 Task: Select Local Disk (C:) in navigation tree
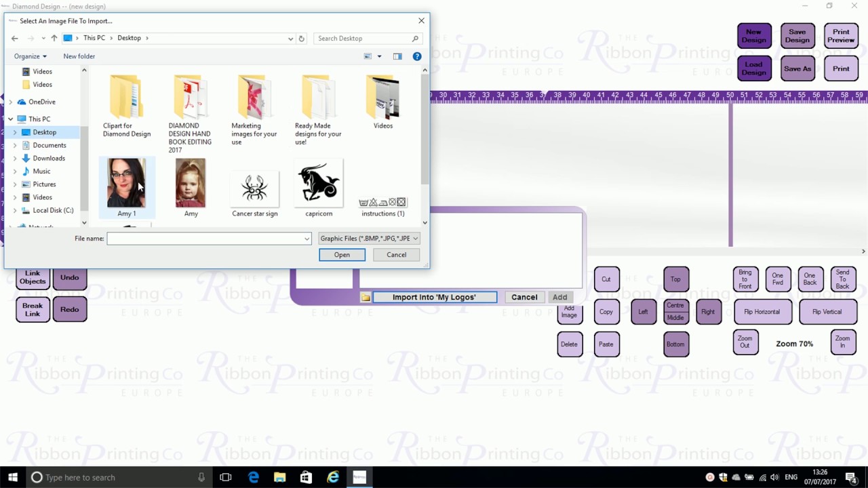pyautogui.click(x=53, y=210)
